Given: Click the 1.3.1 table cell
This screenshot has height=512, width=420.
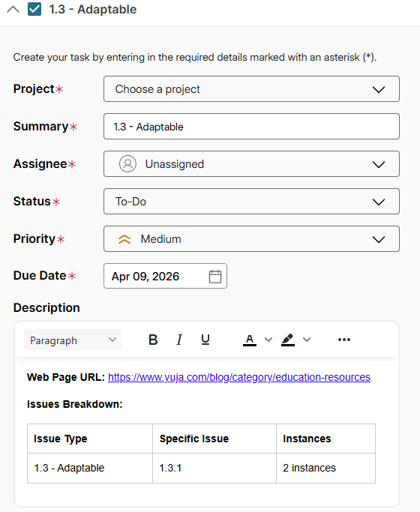Looking at the screenshot, I should pyautogui.click(x=214, y=468).
